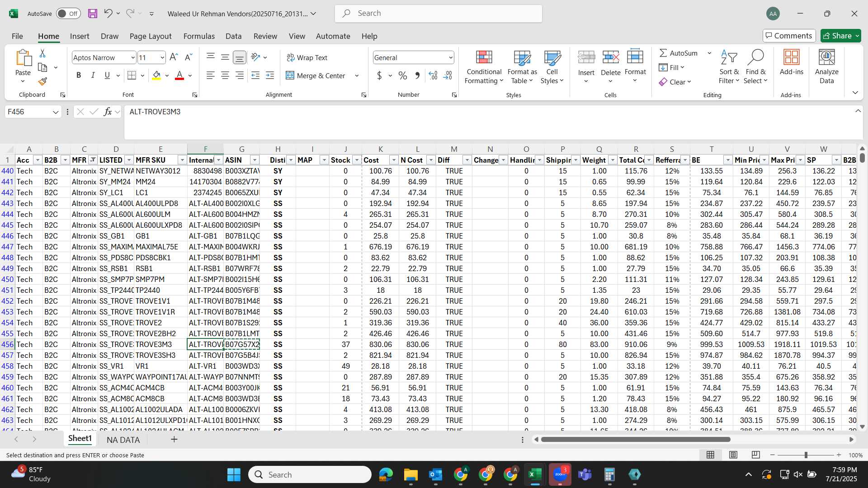Click Clear button
Image resolution: width=868 pixels, height=488 pixels.
pyautogui.click(x=675, y=82)
